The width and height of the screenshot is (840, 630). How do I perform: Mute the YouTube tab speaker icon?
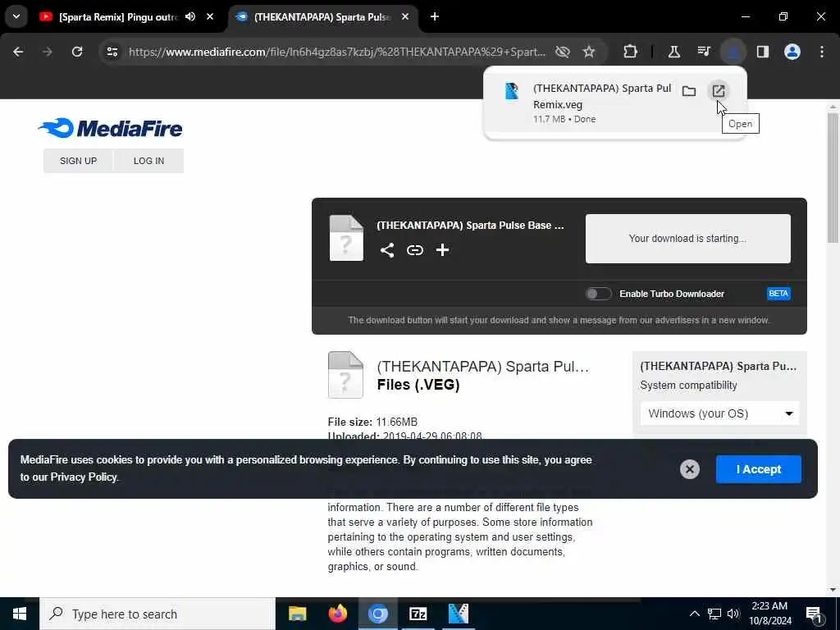click(x=190, y=16)
